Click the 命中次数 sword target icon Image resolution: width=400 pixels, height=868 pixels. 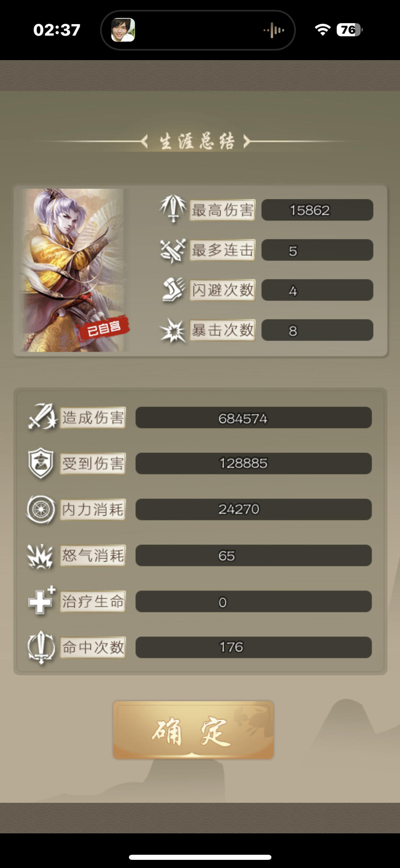click(x=41, y=647)
